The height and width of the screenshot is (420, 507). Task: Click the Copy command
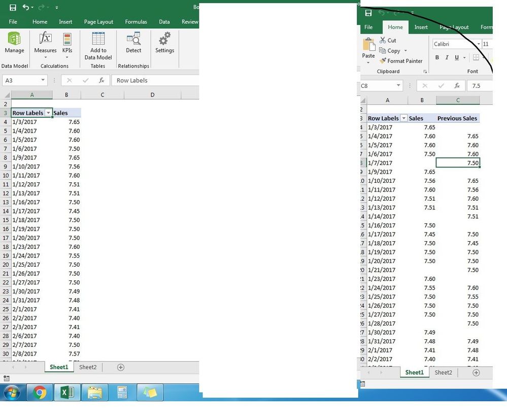390,50
